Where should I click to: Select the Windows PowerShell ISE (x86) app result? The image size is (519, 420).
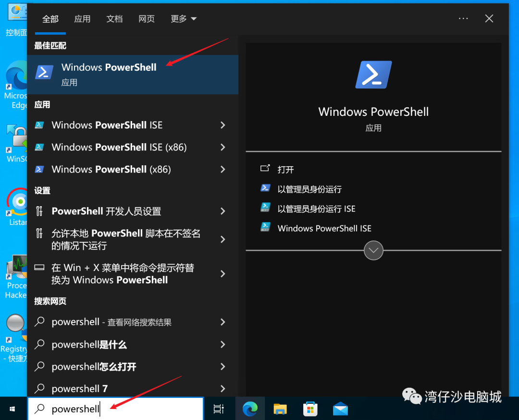pyautogui.click(x=133, y=147)
